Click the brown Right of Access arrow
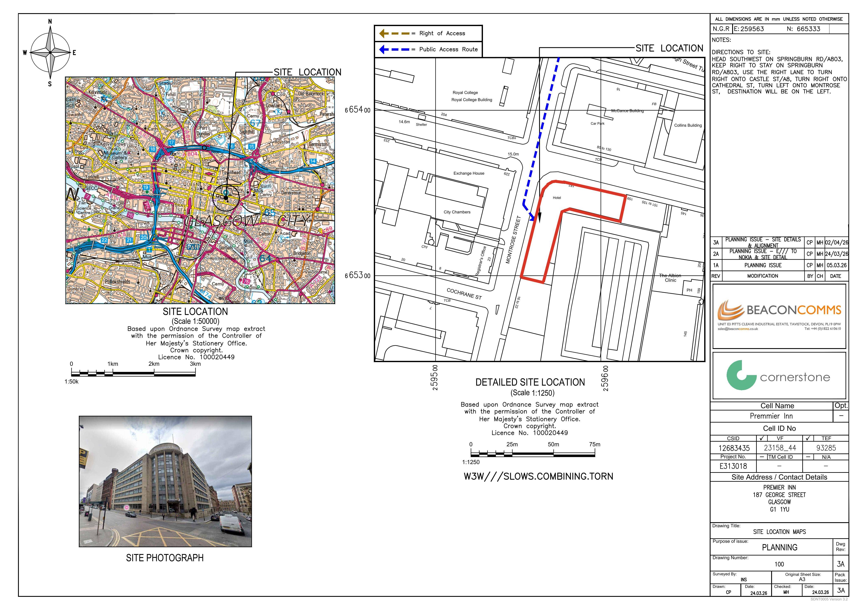The image size is (868, 614). point(394,33)
